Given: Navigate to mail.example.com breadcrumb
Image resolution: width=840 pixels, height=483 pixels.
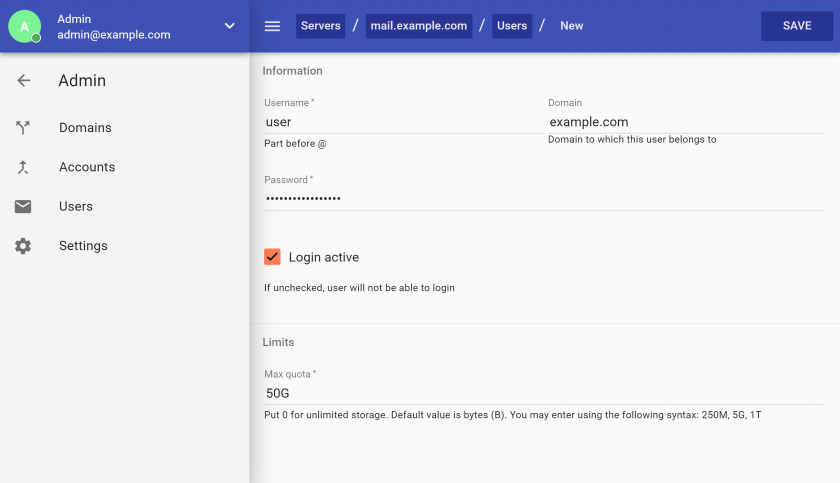Looking at the screenshot, I should pos(419,26).
